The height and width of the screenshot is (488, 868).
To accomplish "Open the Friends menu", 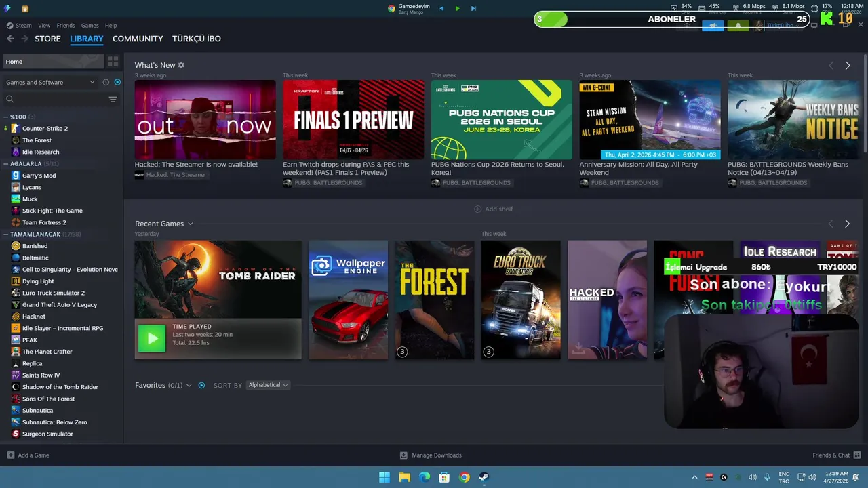I will coord(66,25).
